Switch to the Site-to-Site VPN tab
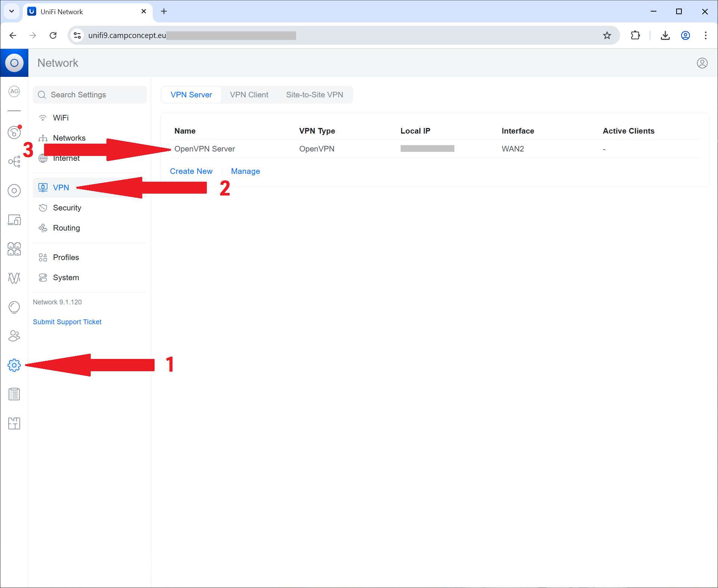718x588 pixels. point(314,95)
